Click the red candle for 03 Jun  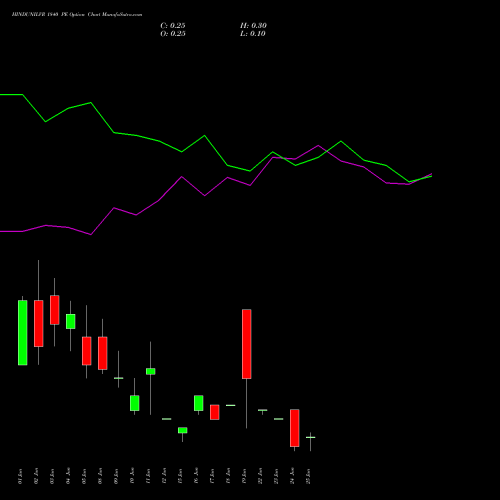tap(55, 310)
